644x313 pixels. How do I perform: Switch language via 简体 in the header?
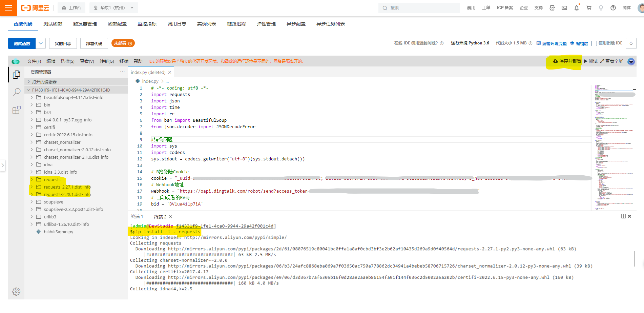[x=627, y=8]
